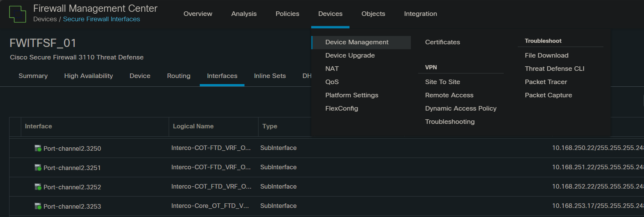The height and width of the screenshot is (217, 644).
Task: Click the Secure Firewall Interfaces breadcrumb link
Action: [101, 19]
